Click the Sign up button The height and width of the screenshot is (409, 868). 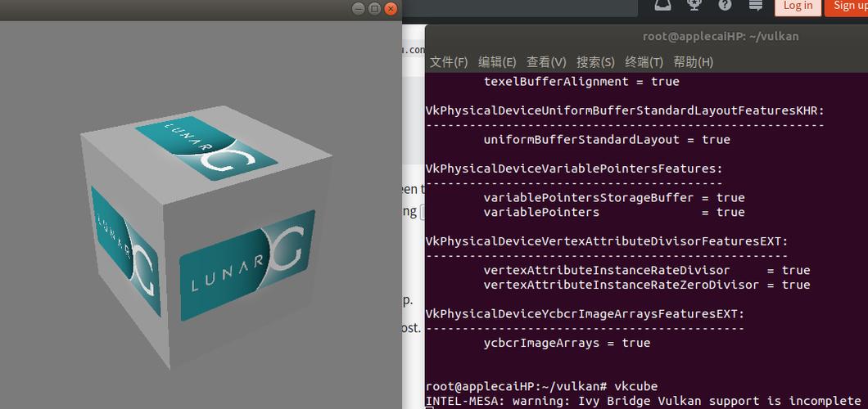point(847,6)
